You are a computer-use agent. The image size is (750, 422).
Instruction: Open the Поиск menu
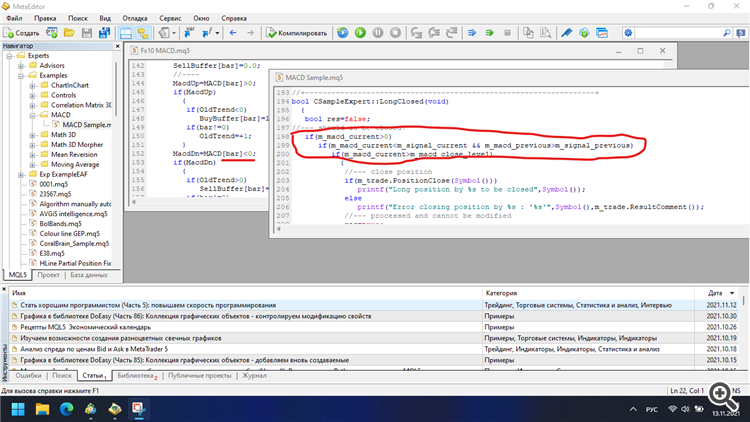(x=77, y=18)
